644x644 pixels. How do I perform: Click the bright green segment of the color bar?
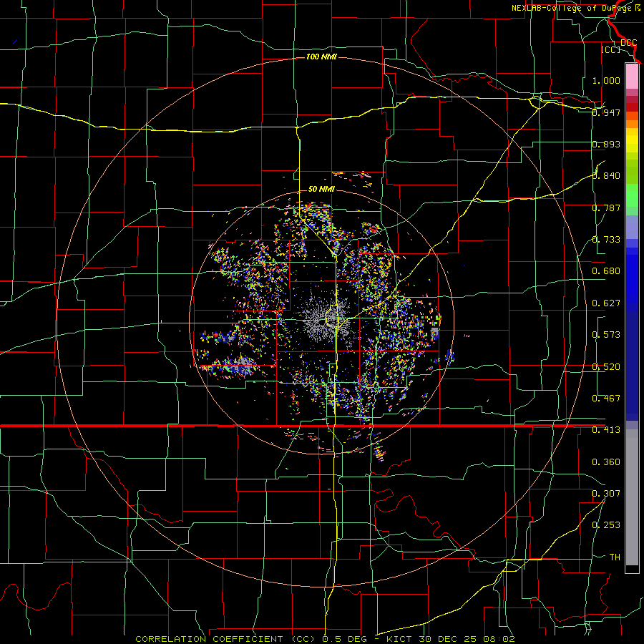pos(632,195)
